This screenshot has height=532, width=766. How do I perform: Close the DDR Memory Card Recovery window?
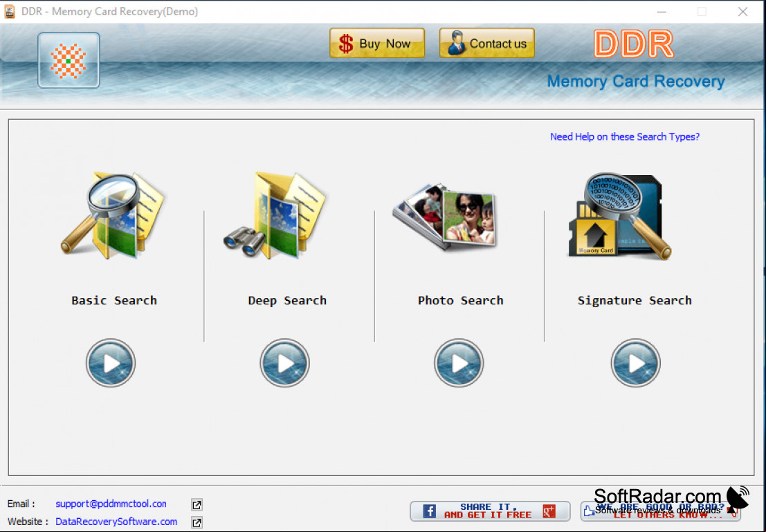[743, 12]
